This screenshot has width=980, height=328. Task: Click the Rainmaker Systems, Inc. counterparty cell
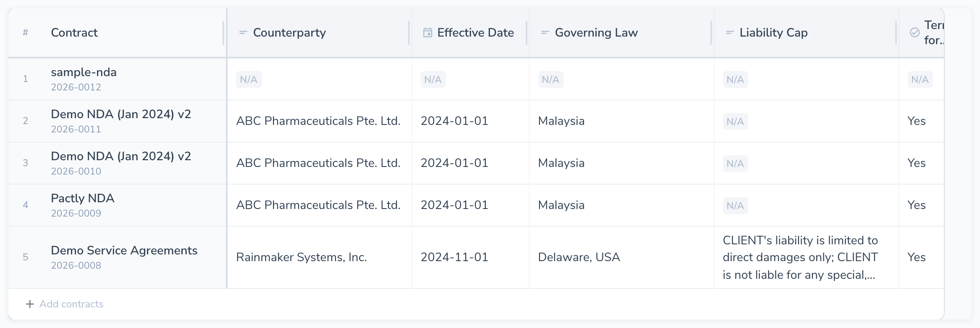301,257
